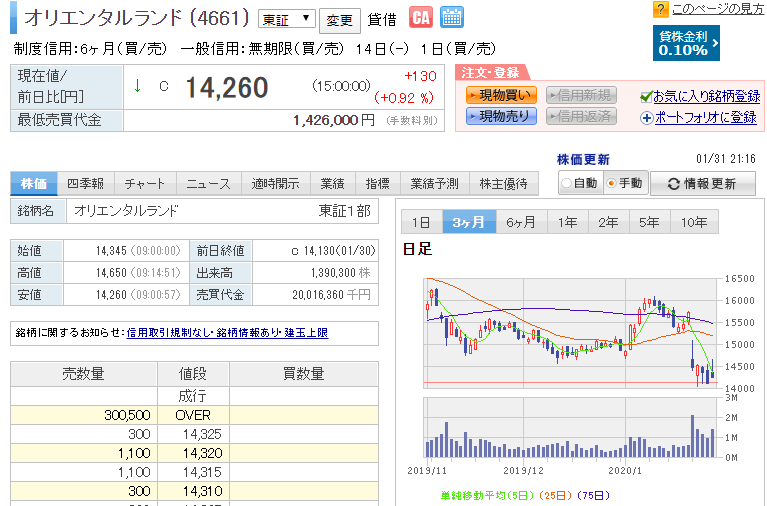Viewport: 767px width, 506px height.
Task: Open the このページの見方 link
Action: (718, 9)
